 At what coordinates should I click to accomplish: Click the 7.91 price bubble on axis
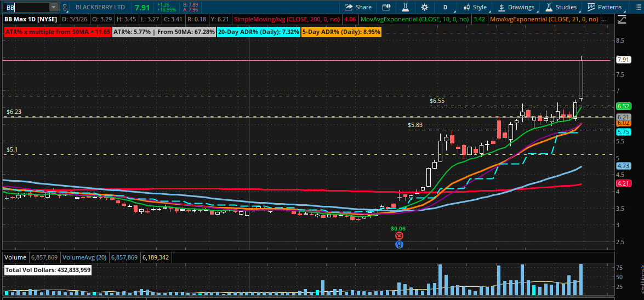point(624,60)
